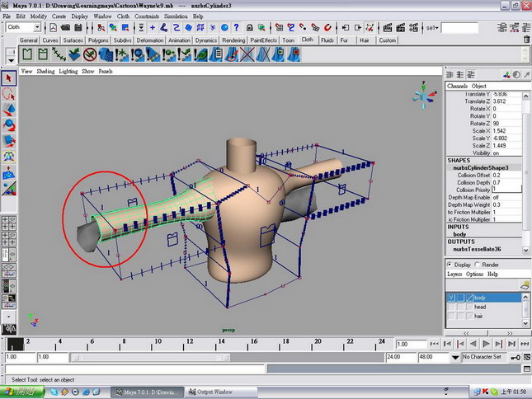Select the Display radio button
The width and height of the screenshot is (532, 399).
point(450,265)
